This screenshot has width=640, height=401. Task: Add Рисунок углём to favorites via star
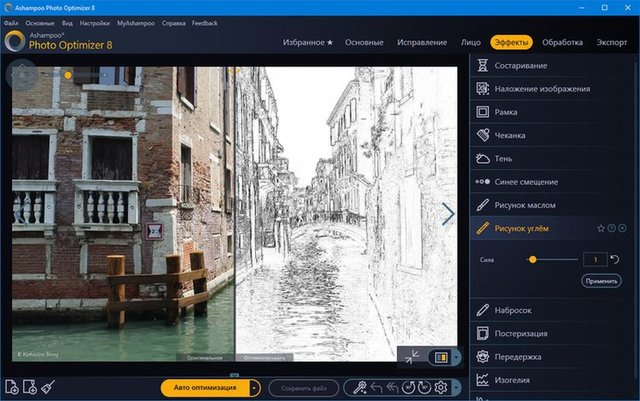[x=601, y=229]
